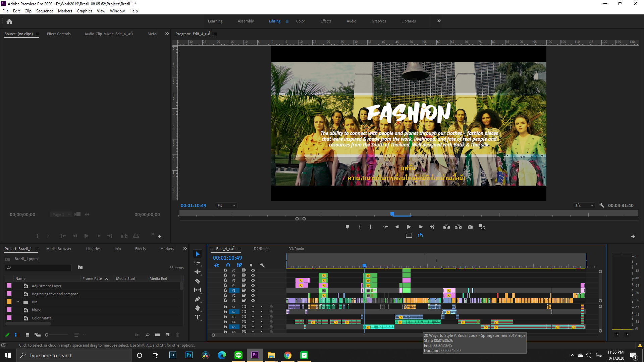Viewport: 644px width, 362px height.
Task: Enable voice-over record on track A3
Action: (x=271, y=317)
